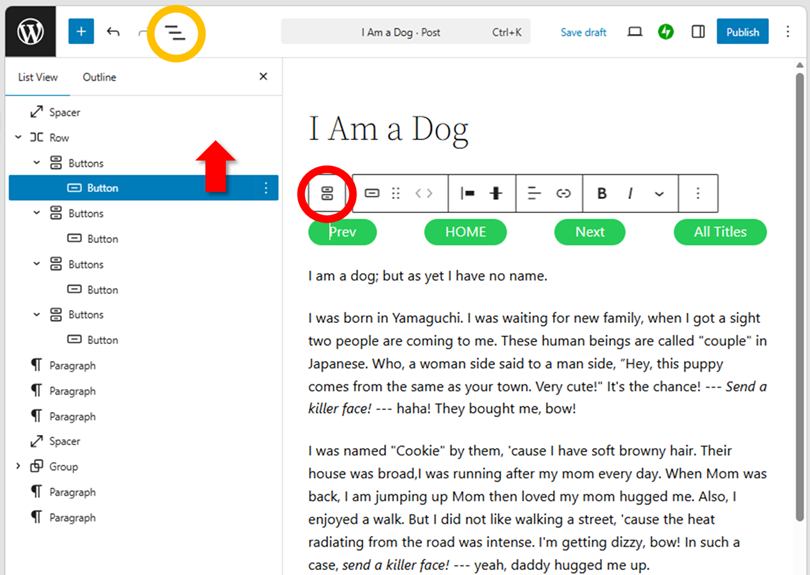This screenshot has width=810, height=575.
Task: Click the WordPress logo
Action: tap(30, 31)
